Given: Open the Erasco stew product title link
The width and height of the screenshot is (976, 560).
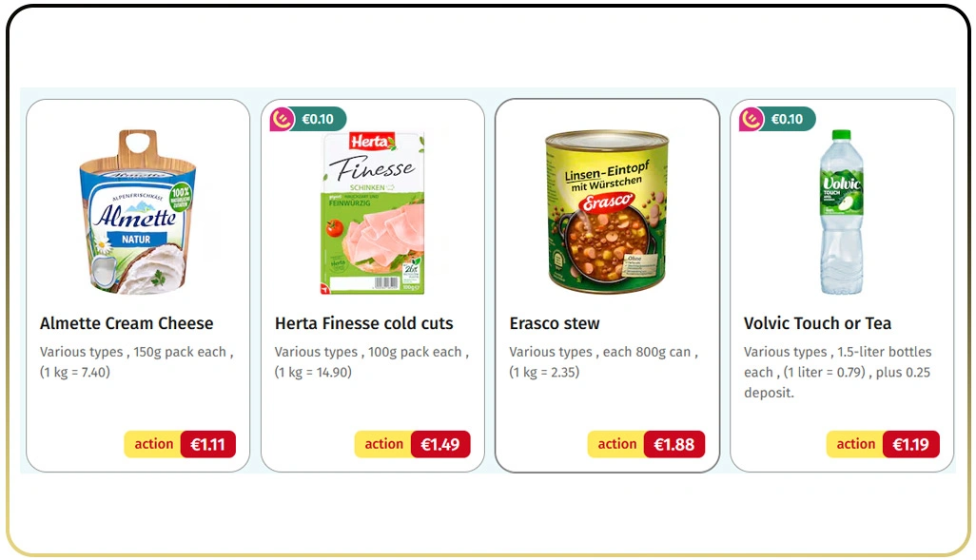Looking at the screenshot, I should 555,323.
